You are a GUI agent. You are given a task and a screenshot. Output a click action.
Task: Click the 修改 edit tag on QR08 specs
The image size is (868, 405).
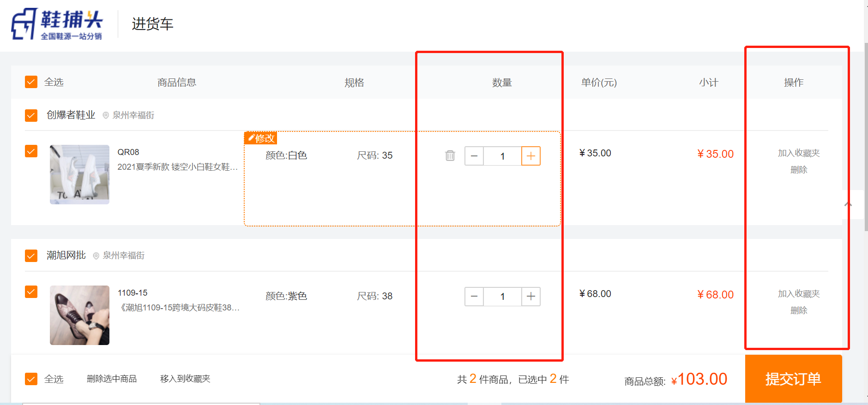[261, 138]
